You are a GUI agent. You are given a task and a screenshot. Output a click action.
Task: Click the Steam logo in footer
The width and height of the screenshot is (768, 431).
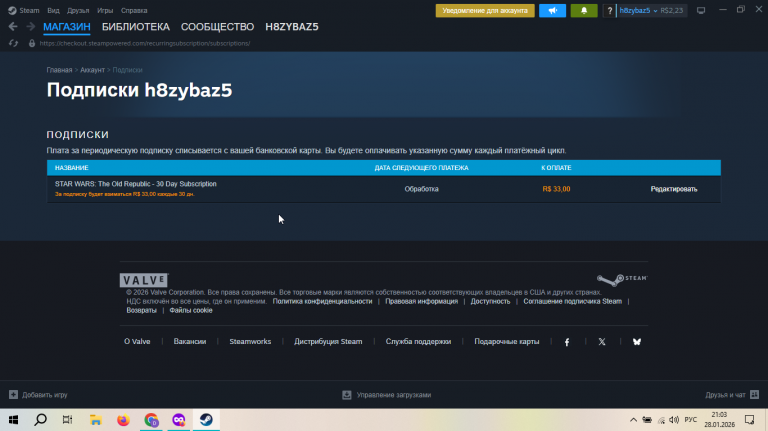(622, 280)
